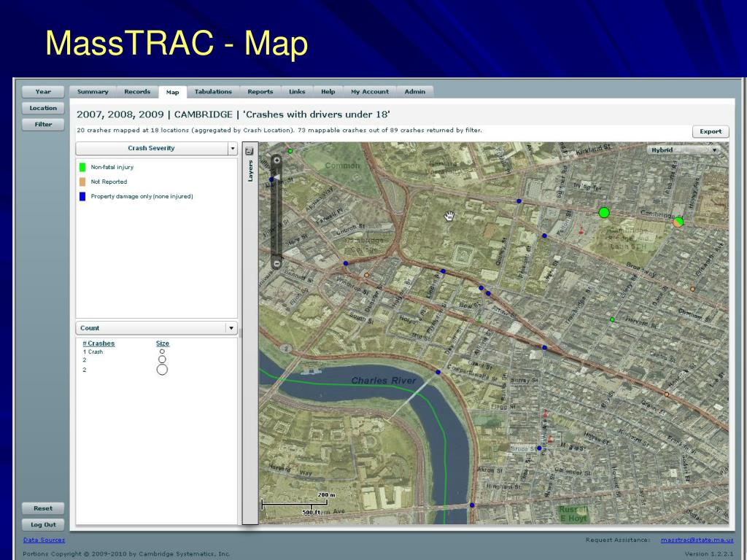Viewport: 747px width, 560px height.
Task: Open the Admin tab
Action: pyautogui.click(x=415, y=92)
